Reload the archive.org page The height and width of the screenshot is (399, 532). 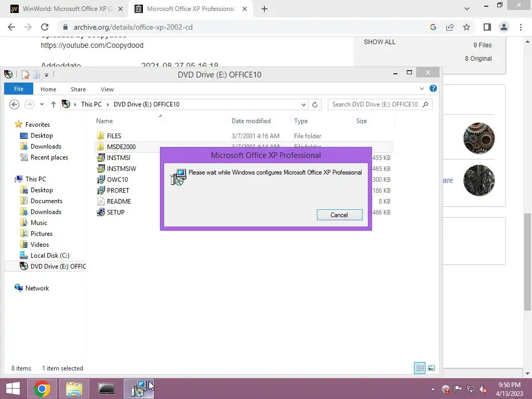tap(45, 27)
